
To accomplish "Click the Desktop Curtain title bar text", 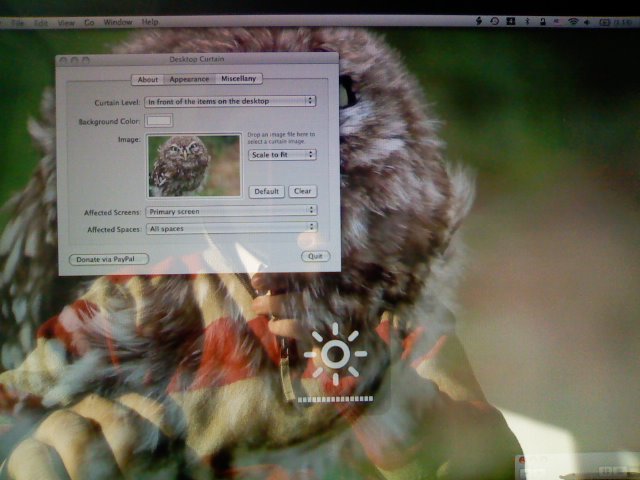I will point(197,59).
